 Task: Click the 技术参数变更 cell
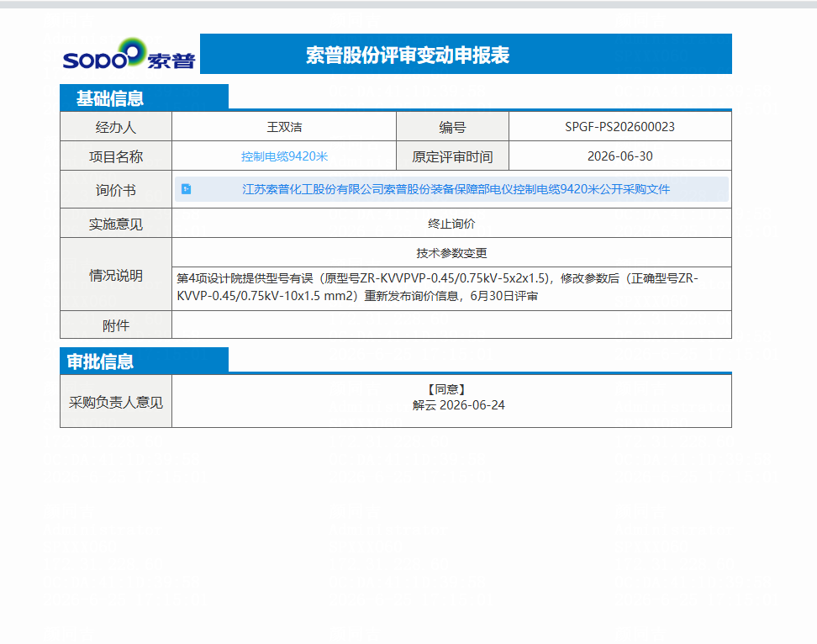451,253
